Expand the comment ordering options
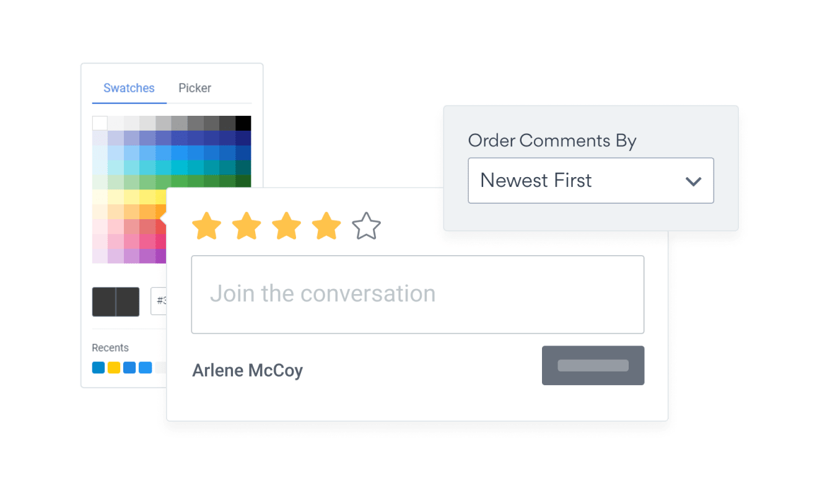This screenshot has width=830, height=504. 590,180
